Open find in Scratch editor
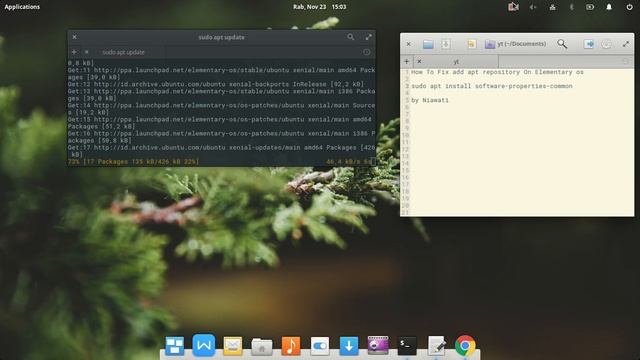Screen dimensions: 640x360 [562, 44]
